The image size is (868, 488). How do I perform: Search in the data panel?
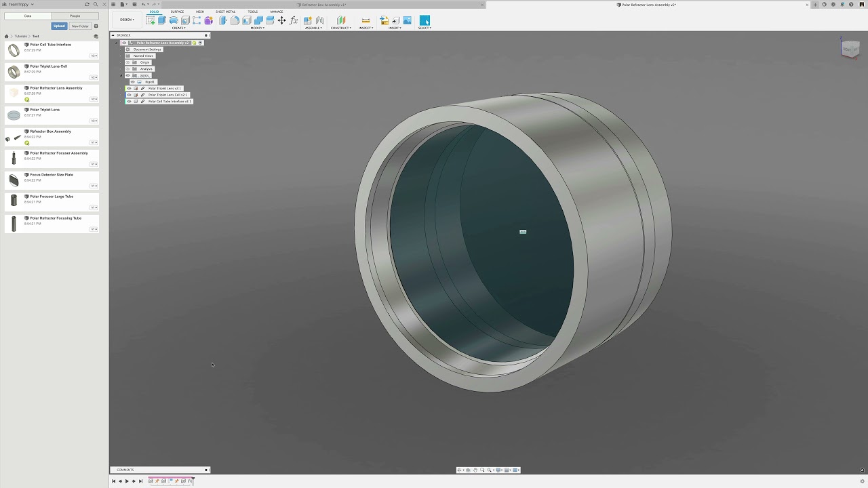coord(96,4)
